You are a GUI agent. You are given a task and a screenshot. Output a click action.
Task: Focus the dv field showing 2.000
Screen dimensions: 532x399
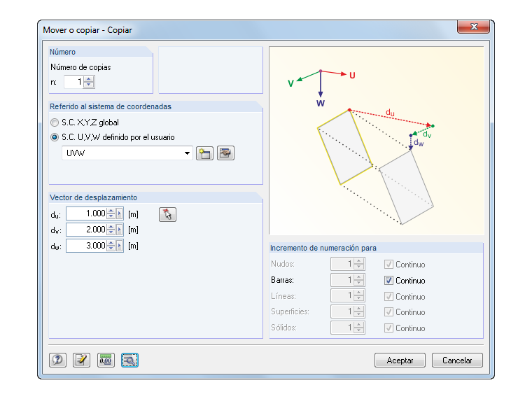click(87, 230)
